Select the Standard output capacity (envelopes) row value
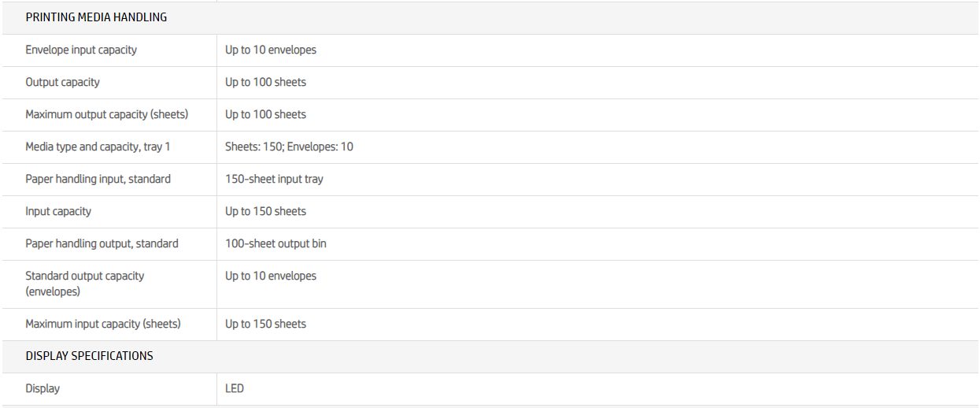The height and width of the screenshot is (408, 980). pos(271,276)
